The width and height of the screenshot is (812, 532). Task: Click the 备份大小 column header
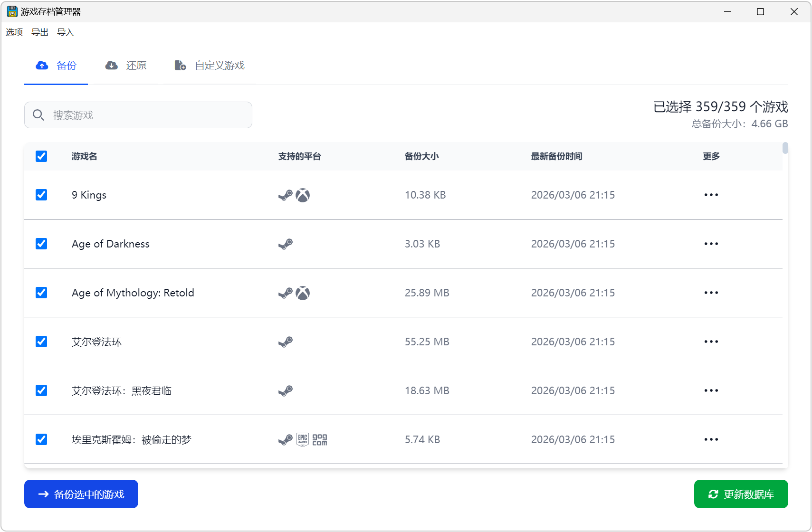tap(422, 156)
